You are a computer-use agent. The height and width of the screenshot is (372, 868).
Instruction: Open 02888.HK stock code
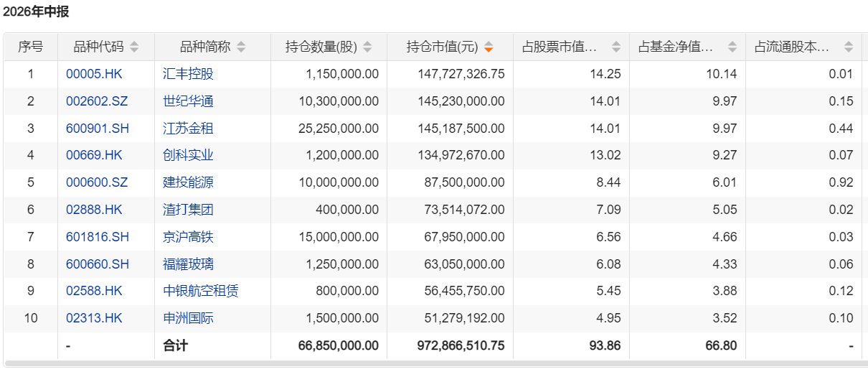coord(94,210)
